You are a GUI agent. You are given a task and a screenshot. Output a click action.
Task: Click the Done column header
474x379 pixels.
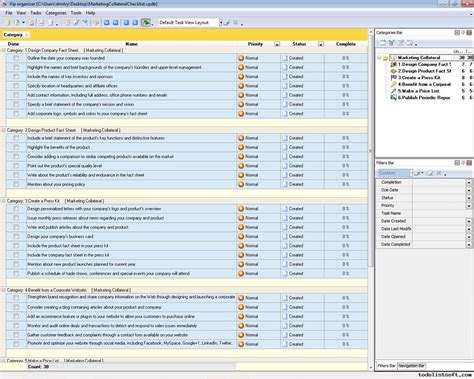(13, 44)
